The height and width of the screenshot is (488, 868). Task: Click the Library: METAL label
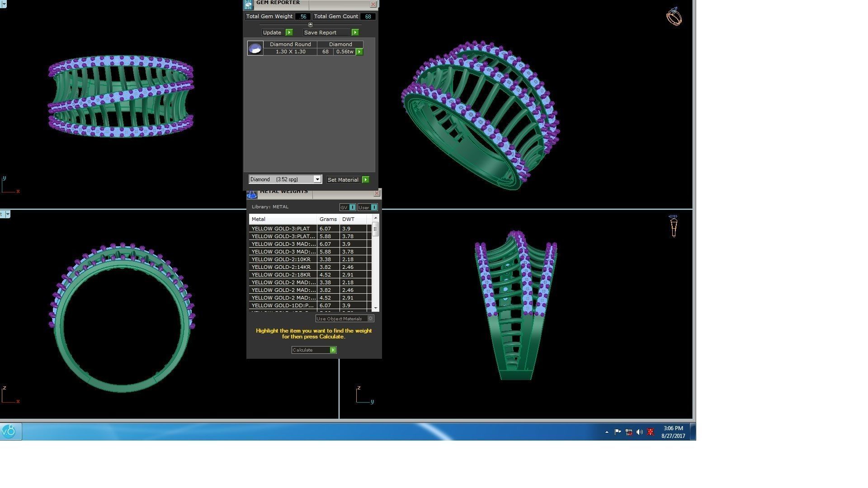point(270,207)
